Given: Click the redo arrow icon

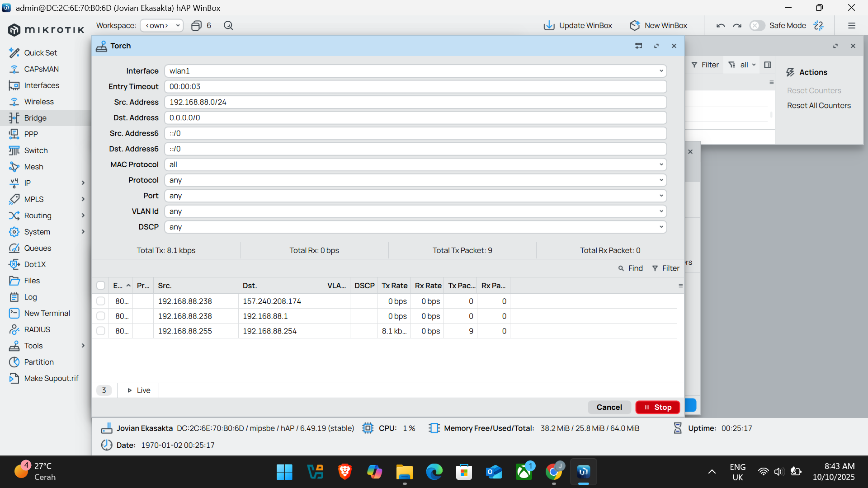Looking at the screenshot, I should [x=737, y=26].
